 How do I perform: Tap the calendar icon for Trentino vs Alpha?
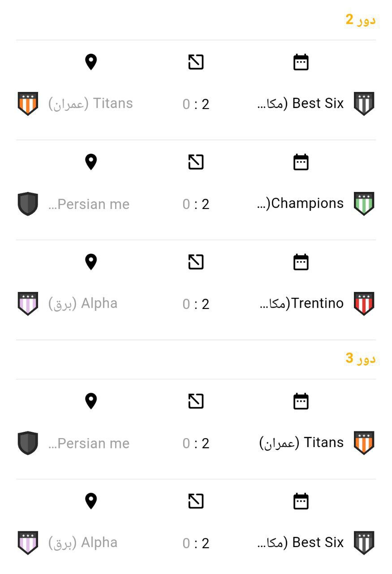(x=301, y=262)
